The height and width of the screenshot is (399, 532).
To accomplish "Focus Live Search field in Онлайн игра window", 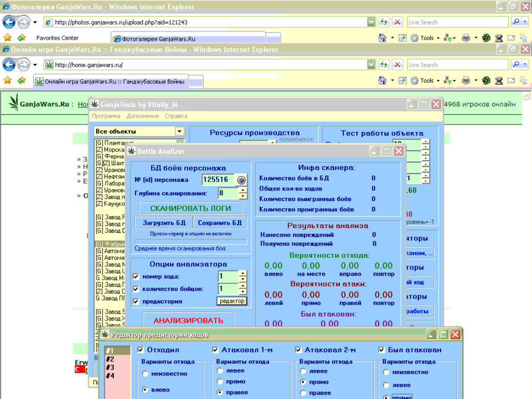I will 458,65.
